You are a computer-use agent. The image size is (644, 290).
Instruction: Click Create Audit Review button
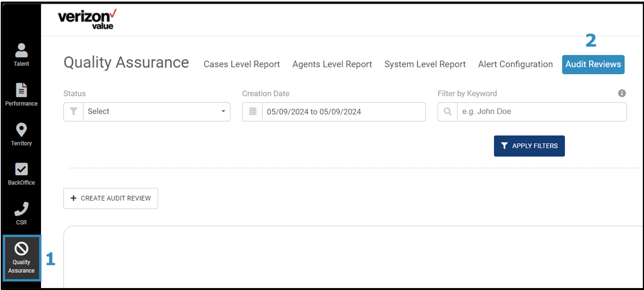[111, 198]
